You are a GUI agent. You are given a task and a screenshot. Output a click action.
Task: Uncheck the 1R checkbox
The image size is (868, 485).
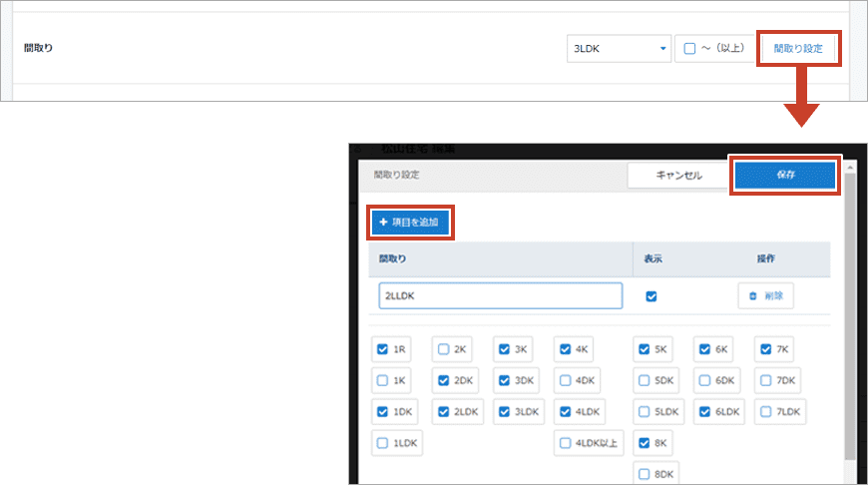click(383, 349)
